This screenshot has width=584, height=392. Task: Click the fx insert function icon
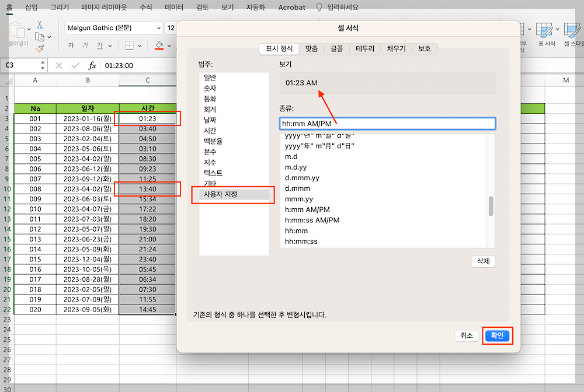(x=92, y=66)
